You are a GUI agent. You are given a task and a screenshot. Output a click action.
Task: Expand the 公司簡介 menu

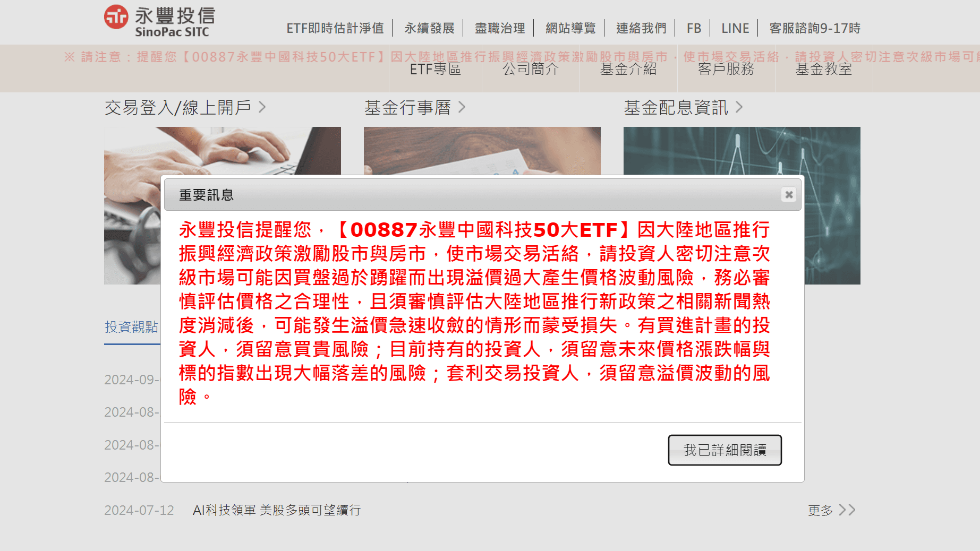(x=531, y=69)
